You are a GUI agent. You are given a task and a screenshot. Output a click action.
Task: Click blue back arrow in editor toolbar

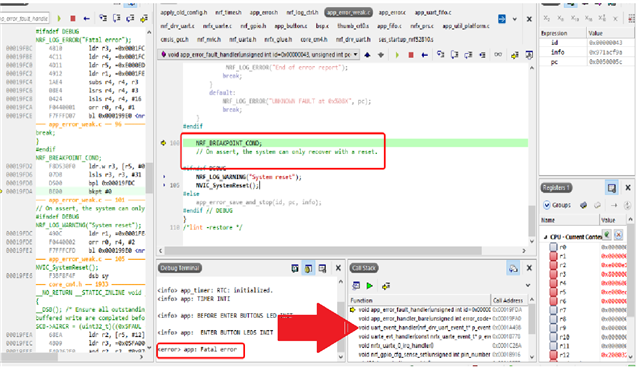tap(424, 55)
